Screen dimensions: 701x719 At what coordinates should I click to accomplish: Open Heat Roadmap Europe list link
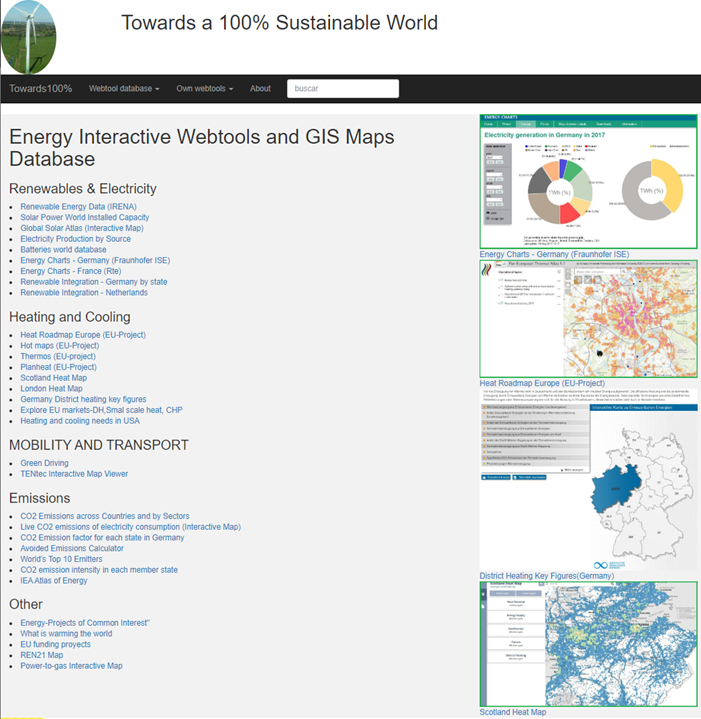pyautogui.click(x=83, y=335)
